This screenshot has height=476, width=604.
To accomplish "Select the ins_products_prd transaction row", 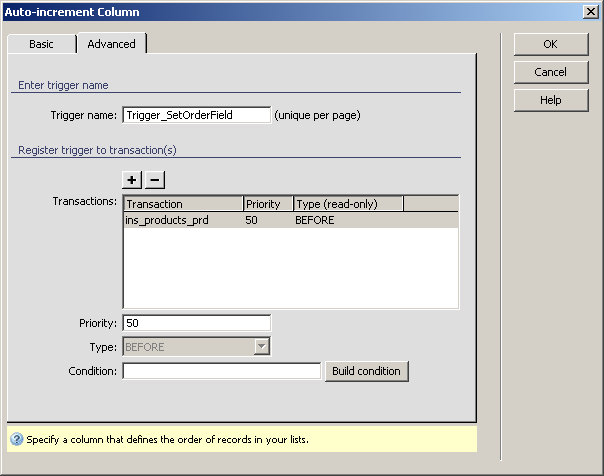I will coord(170,220).
